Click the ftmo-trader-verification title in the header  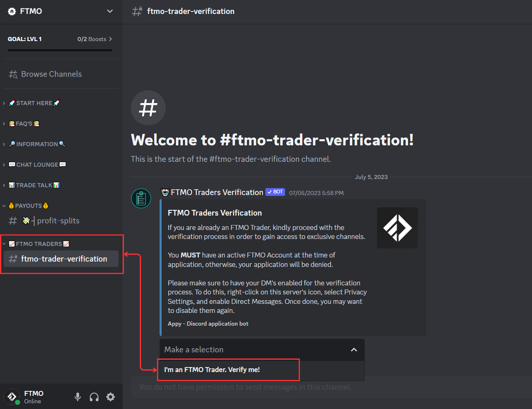(191, 11)
